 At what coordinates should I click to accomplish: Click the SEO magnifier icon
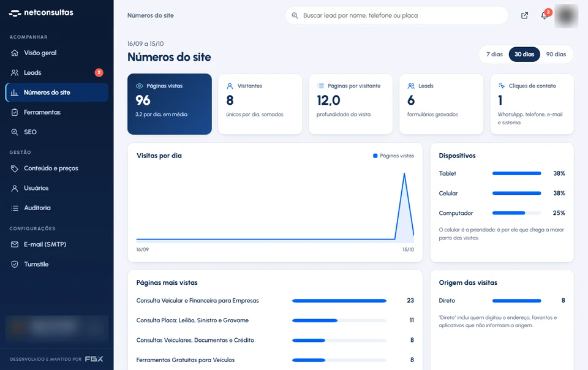click(15, 132)
